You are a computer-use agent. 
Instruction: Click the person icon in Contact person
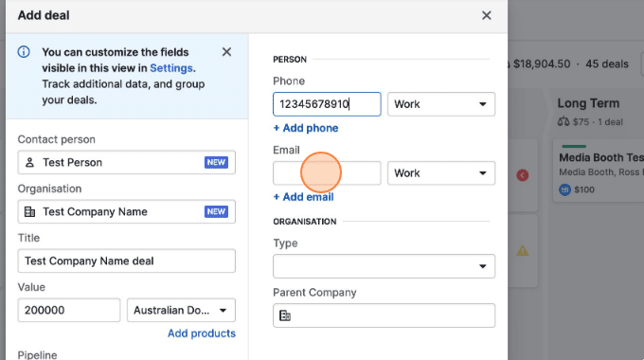click(x=29, y=162)
